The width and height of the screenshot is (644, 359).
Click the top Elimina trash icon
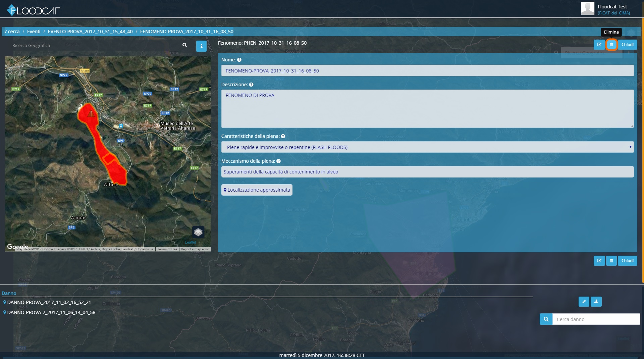(x=611, y=45)
